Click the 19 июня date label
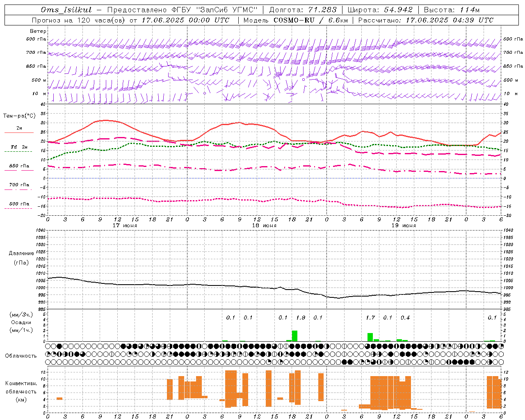 pyautogui.click(x=404, y=226)
